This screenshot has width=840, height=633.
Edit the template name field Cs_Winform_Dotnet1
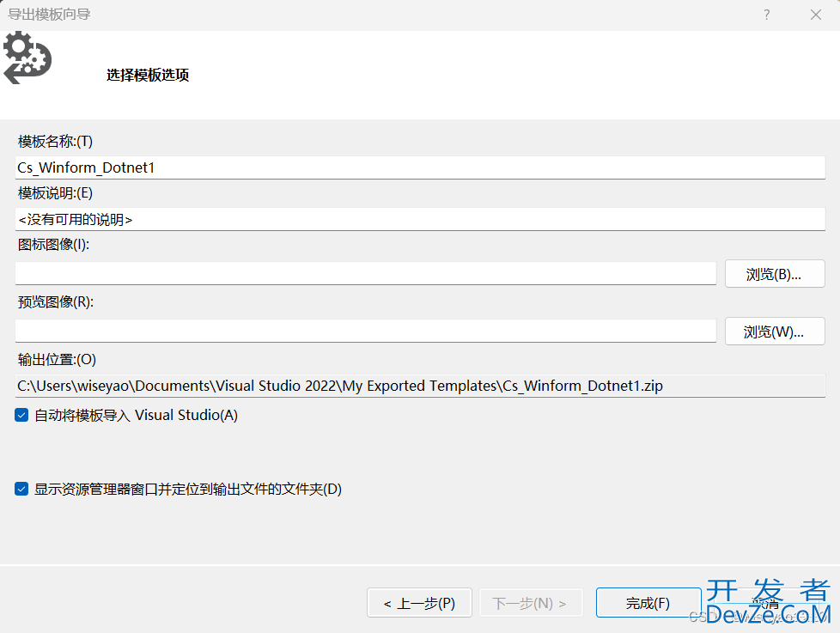(x=420, y=167)
